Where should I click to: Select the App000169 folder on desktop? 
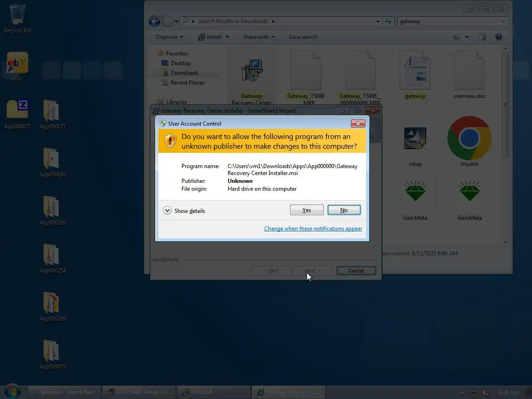pos(52,211)
